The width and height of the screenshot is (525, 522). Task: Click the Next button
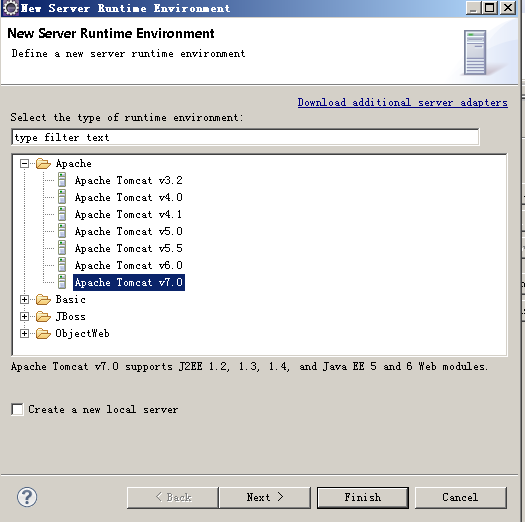tap(265, 497)
